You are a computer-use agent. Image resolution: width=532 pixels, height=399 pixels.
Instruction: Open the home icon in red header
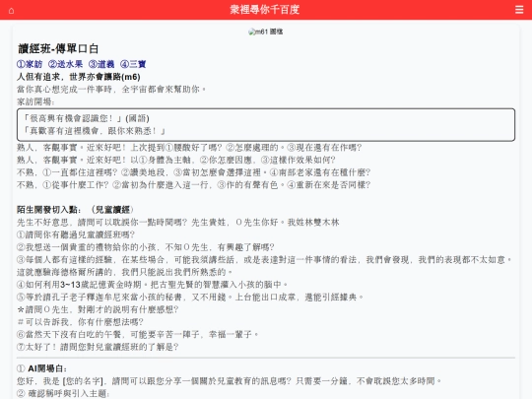[11, 11]
